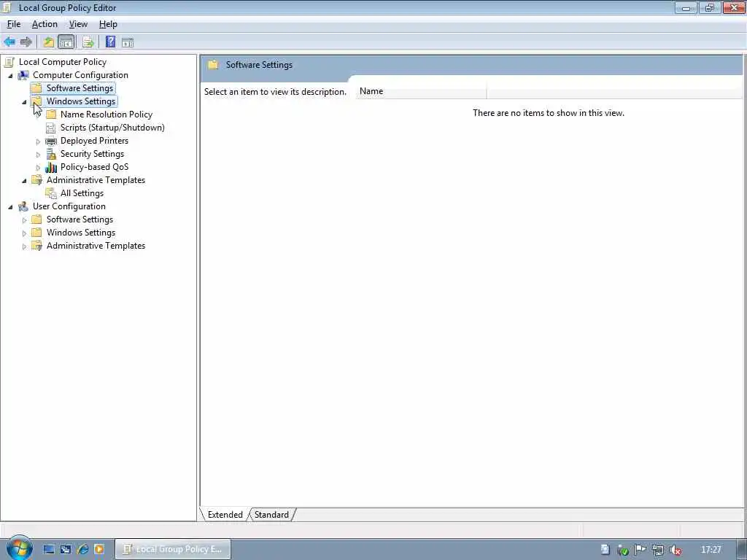Switch to the Extended tab

(225, 515)
